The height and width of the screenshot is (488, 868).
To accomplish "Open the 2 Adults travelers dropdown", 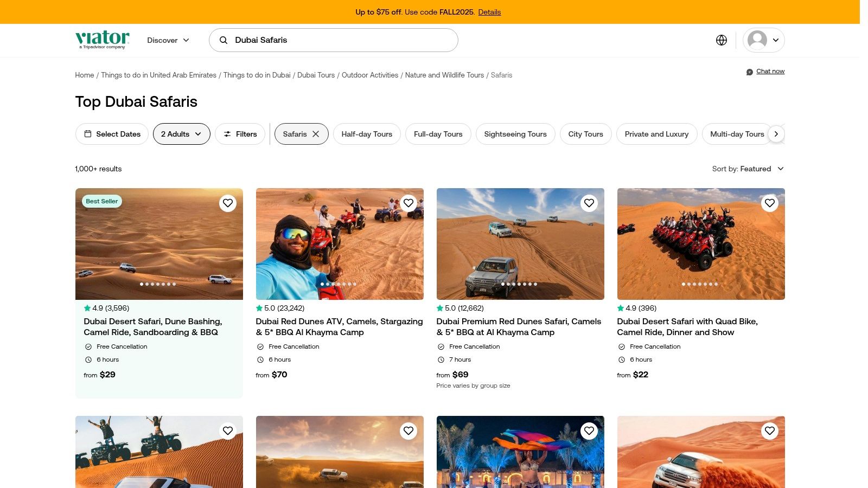I will point(181,134).
